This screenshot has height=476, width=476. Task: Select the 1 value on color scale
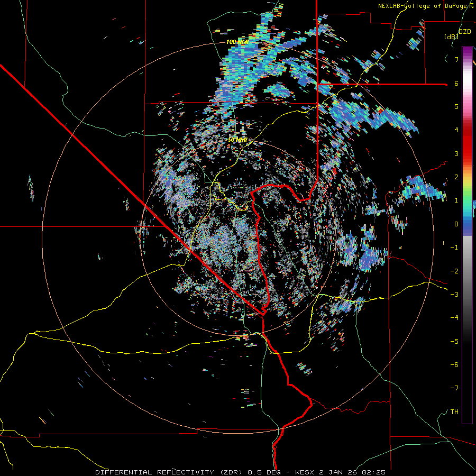point(456,200)
